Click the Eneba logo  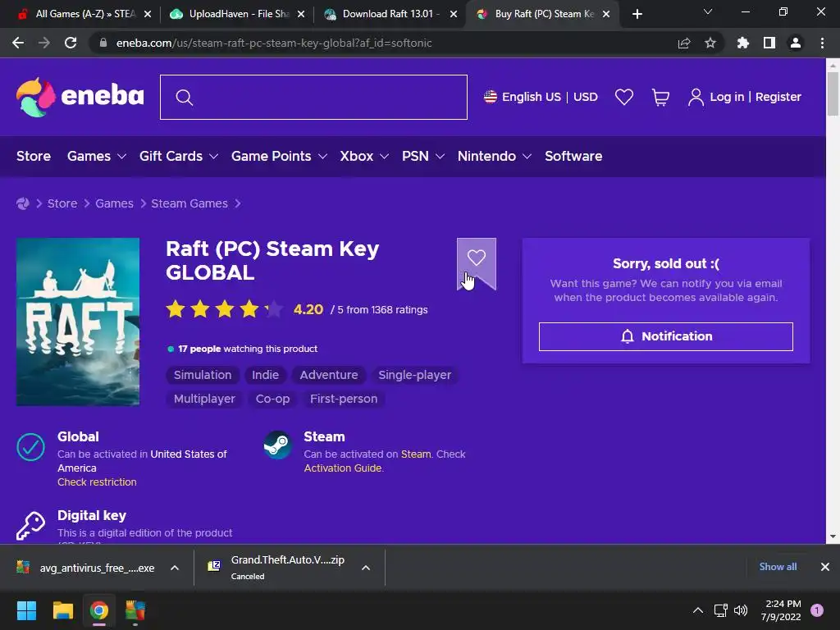(80, 97)
